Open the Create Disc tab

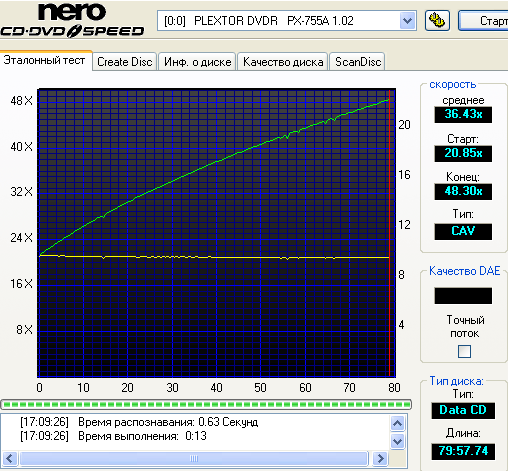[x=125, y=62]
